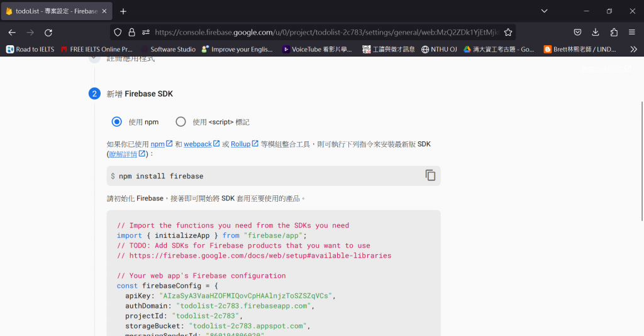Click the apiKey value string in code
Screen dimensions: 644x336
(246, 296)
